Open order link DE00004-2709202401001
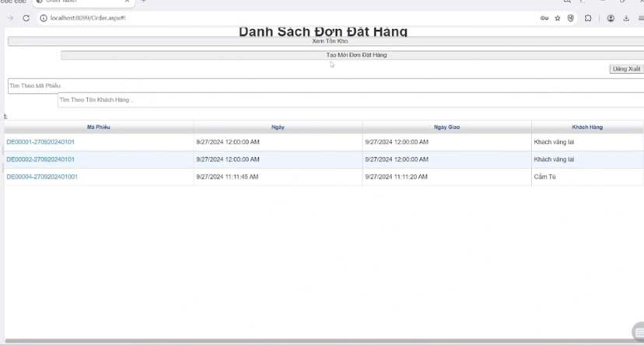Viewport: 644px width, 345px height. (x=42, y=176)
